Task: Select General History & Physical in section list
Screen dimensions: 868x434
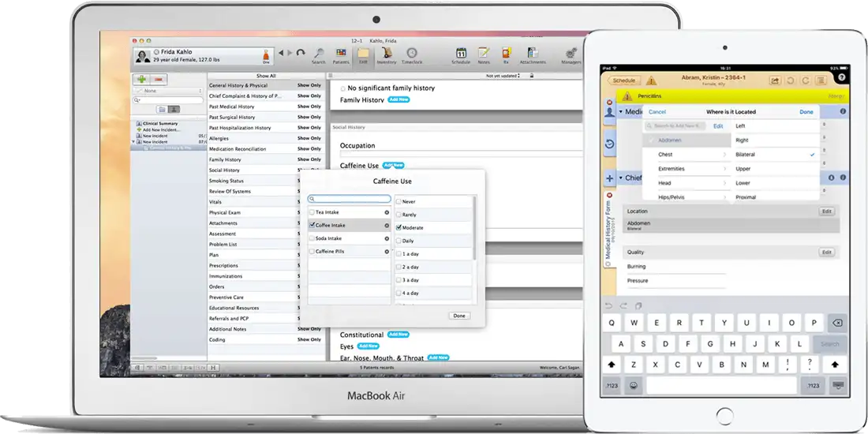Action: pyautogui.click(x=266, y=86)
